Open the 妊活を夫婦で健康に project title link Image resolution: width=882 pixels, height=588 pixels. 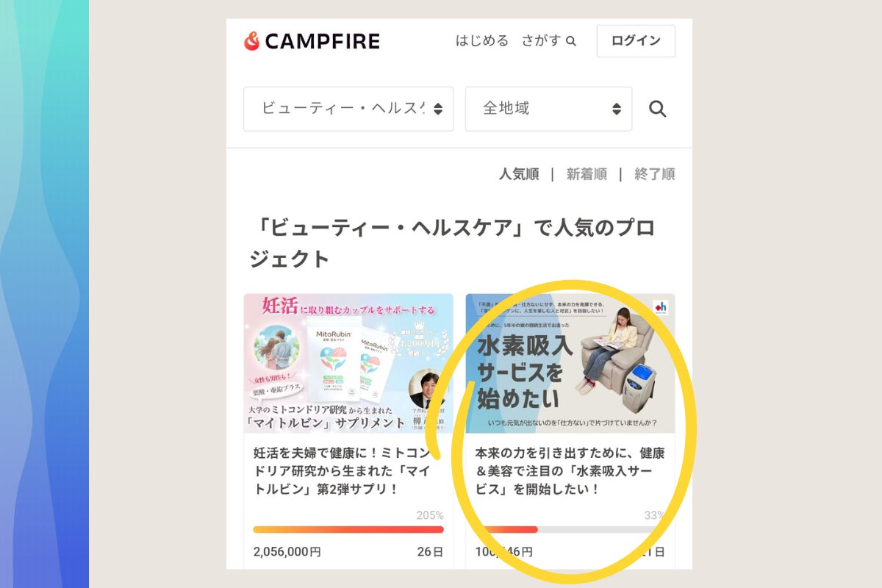tap(345, 471)
